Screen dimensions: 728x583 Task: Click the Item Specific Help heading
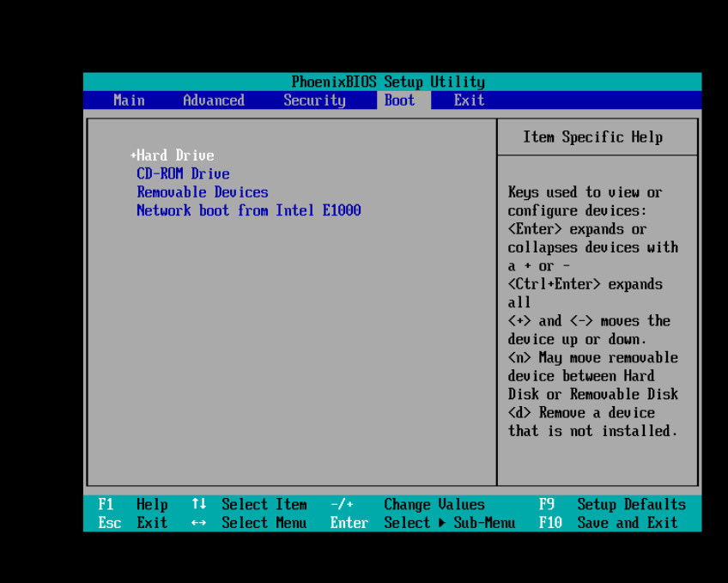[593, 137]
